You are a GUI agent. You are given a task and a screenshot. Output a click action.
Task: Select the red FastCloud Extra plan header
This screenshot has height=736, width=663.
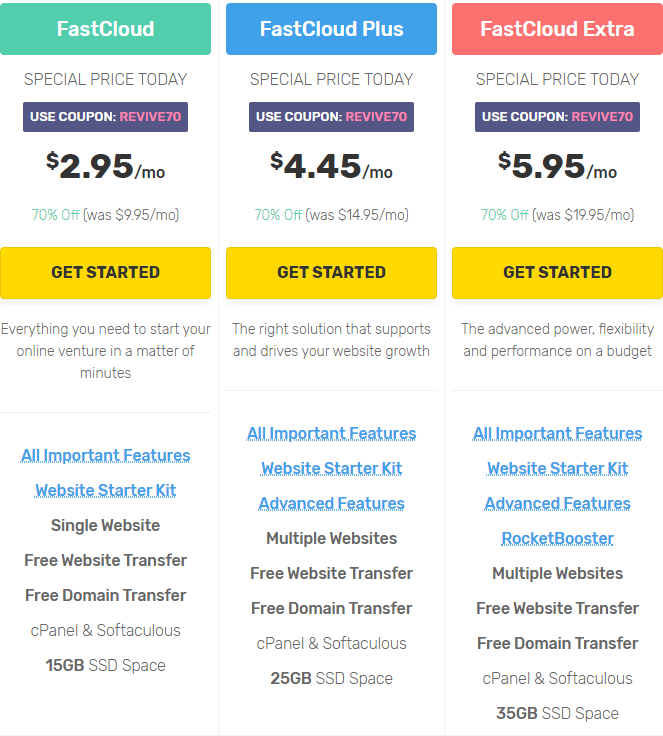(x=557, y=29)
